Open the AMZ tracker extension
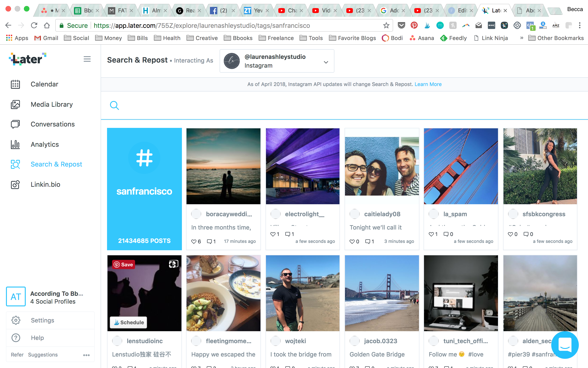The image size is (588, 368). click(x=556, y=25)
